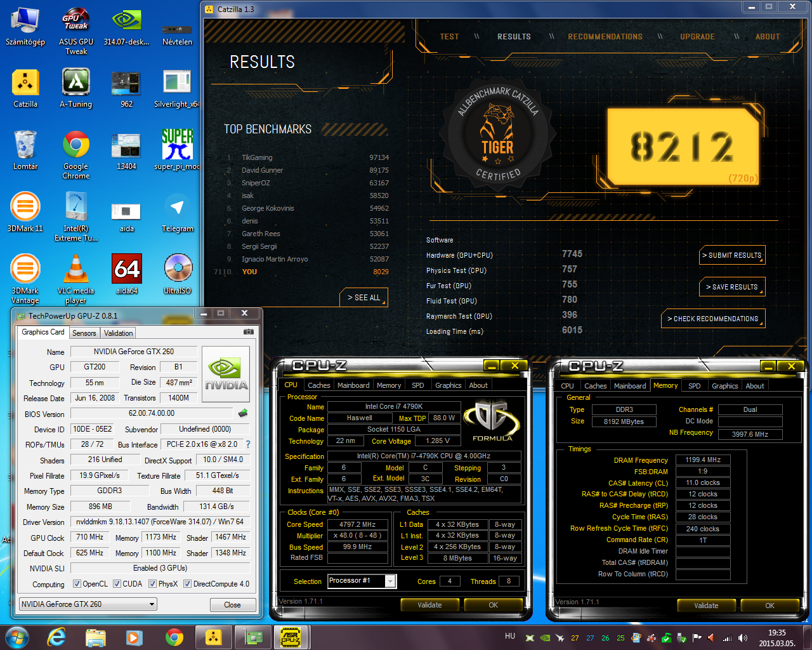Image resolution: width=812 pixels, height=650 pixels.
Task: Click Catzilla icon in the taskbar
Action: (214, 637)
